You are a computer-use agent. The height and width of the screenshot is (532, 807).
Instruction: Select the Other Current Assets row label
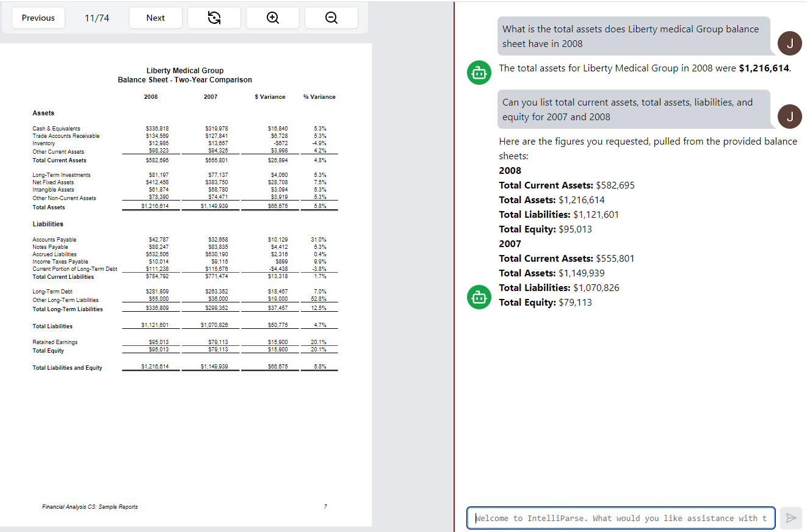tap(58, 151)
